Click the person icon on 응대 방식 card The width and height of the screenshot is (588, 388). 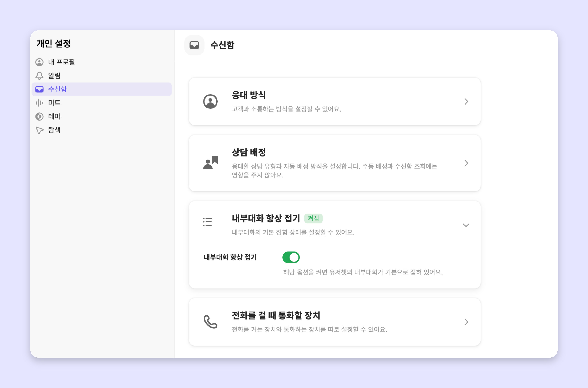pyautogui.click(x=211, y=102)
